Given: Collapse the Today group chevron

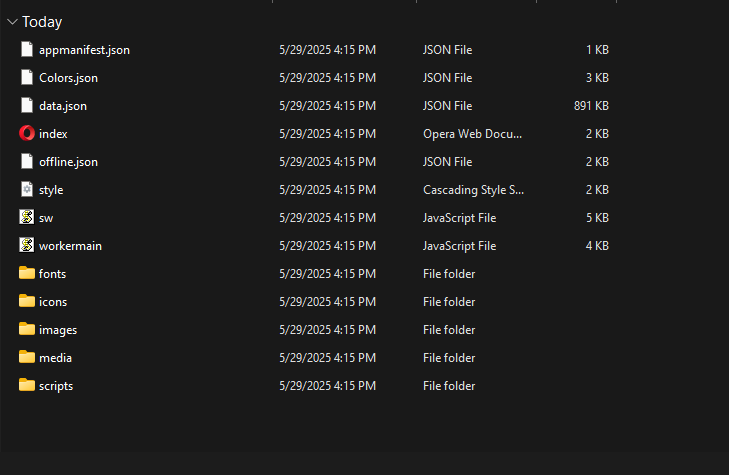Looking at the screenshot, I should [12, 21].
